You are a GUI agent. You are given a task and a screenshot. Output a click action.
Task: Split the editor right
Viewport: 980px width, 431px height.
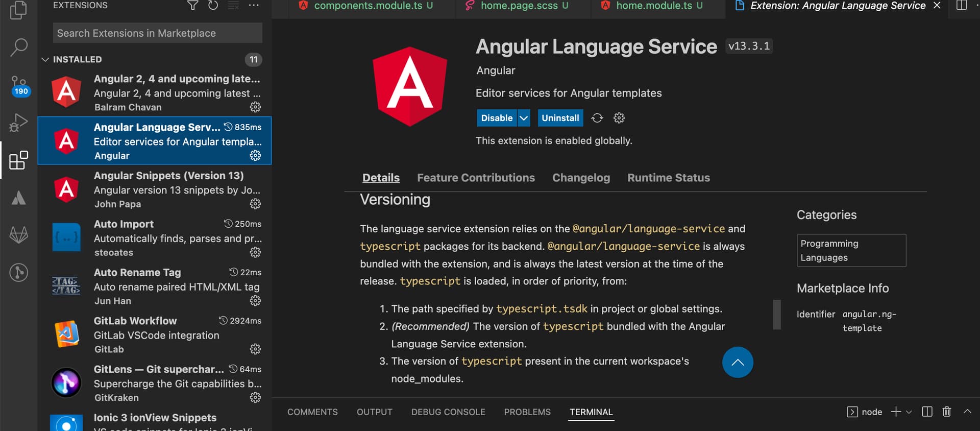(962, 6)
